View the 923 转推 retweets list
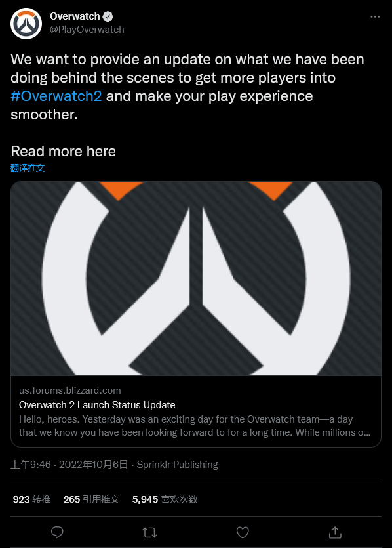Viewport: 392px width, 548px height. tap(31, 499)
